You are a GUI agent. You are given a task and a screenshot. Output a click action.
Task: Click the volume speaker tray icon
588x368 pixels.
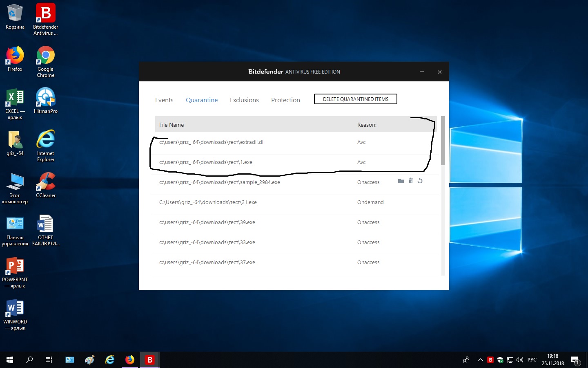pos(520,360)
